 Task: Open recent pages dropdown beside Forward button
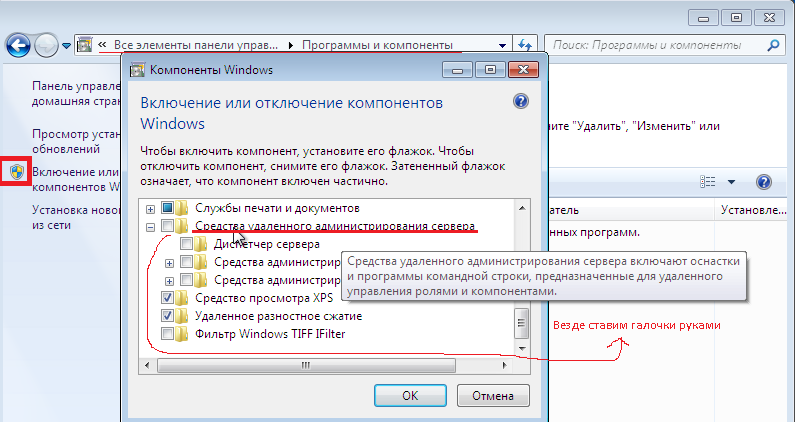point(66,46)
